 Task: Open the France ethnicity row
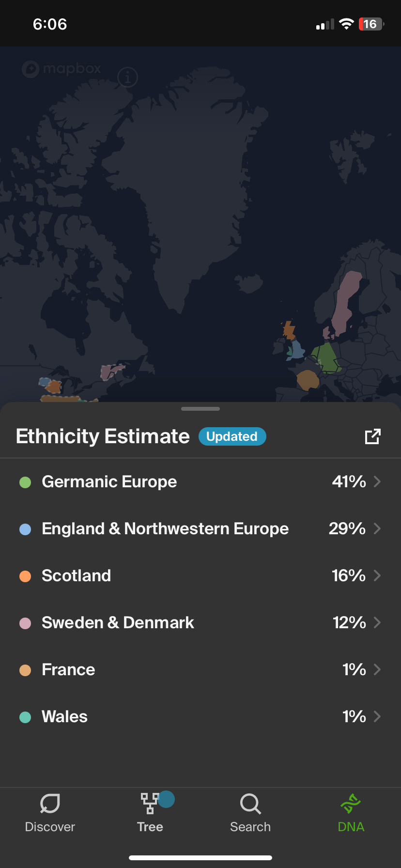200,669
